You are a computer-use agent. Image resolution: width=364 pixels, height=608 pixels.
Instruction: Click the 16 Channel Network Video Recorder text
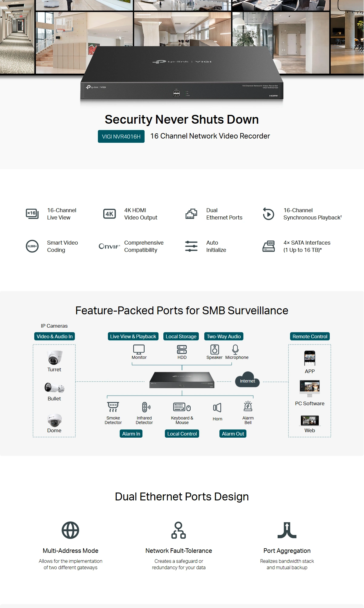(x=210, y=136)
